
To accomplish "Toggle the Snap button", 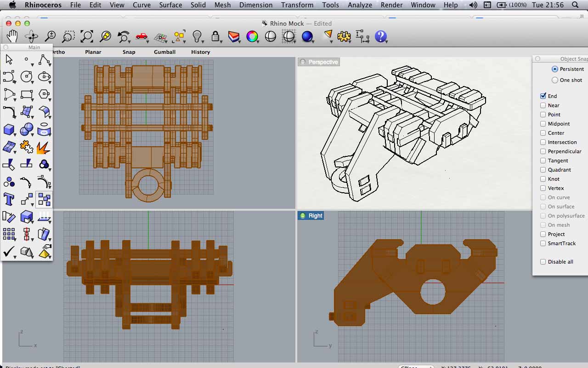I will (129, 52).
